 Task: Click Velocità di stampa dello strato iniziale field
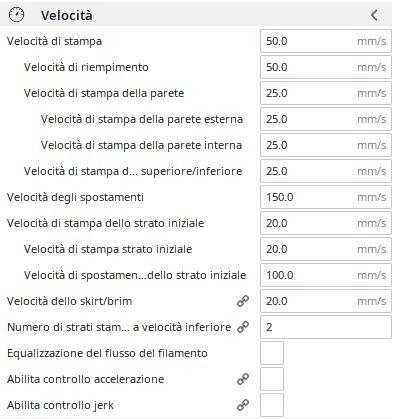point(326,223)
